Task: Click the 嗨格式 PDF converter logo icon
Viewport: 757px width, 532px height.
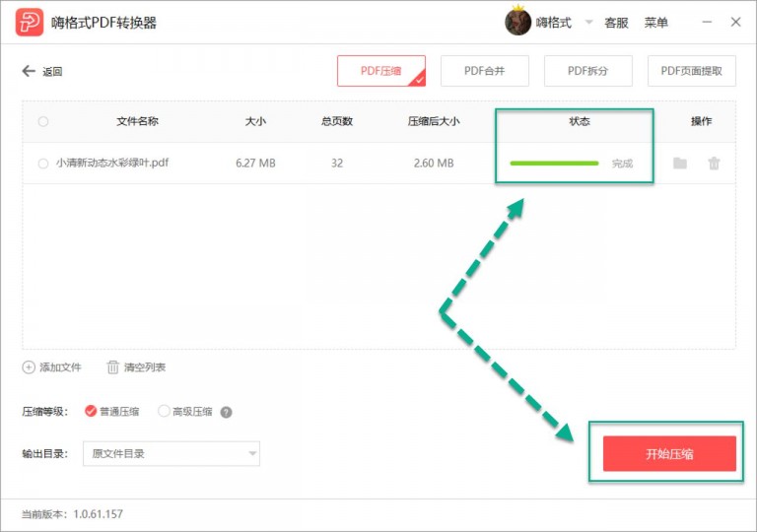Action: point(30,23)
